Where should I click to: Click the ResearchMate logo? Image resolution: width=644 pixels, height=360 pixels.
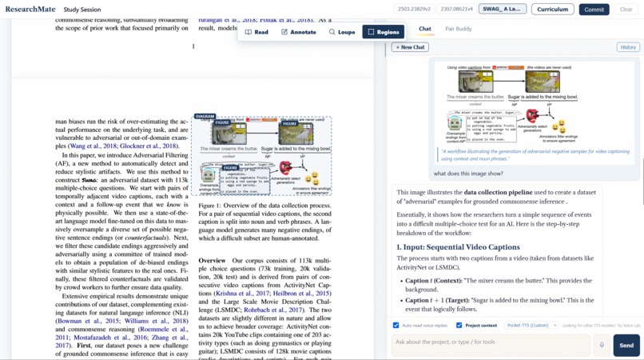point(30,9)
